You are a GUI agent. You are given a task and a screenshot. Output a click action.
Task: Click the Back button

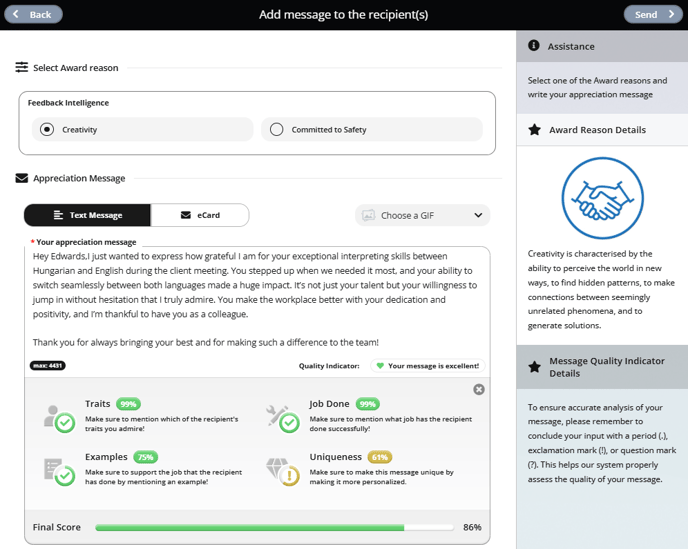33,14
